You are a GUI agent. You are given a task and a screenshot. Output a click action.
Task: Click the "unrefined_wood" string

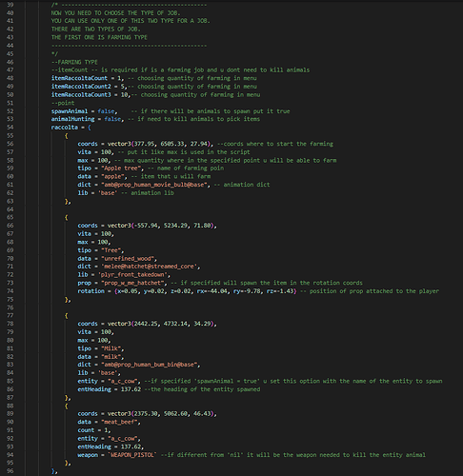pyautogui.click(x=128, y=259)
